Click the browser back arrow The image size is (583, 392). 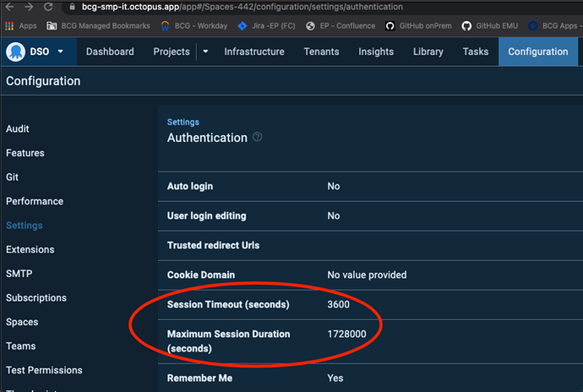coord(10,6)
